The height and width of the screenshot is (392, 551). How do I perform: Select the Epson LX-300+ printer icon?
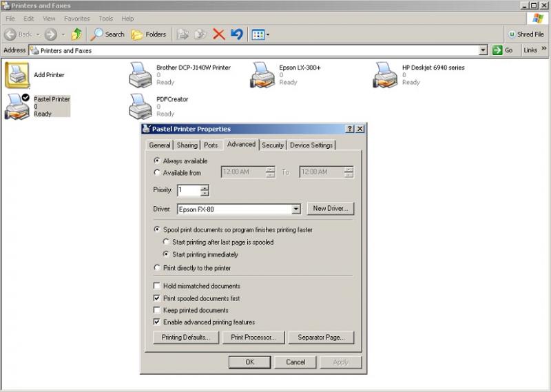click(x=263, y=74)
